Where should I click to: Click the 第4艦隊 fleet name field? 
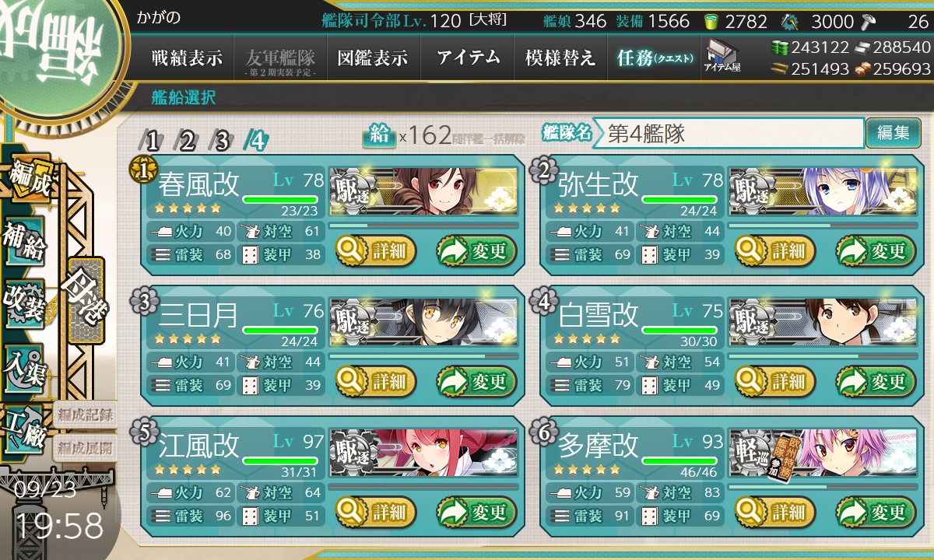pos(728,133)
